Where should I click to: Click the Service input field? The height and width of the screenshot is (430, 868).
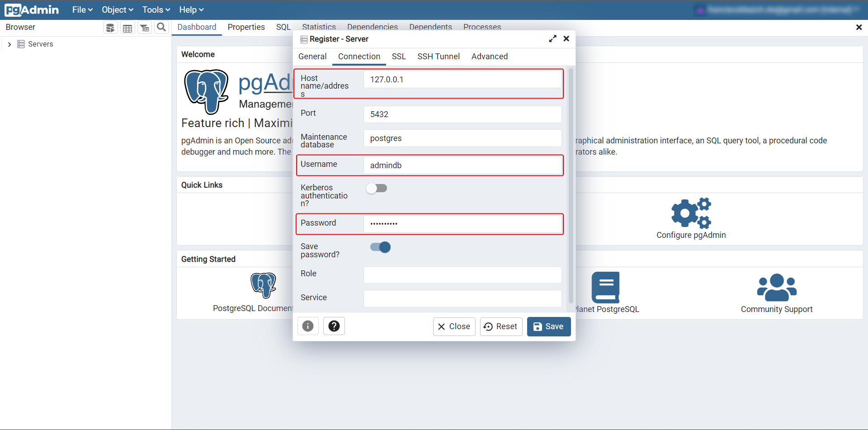click(x=462, y=299)
